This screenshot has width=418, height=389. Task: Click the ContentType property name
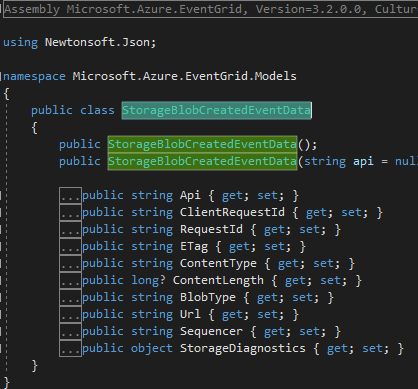[218, 264]
